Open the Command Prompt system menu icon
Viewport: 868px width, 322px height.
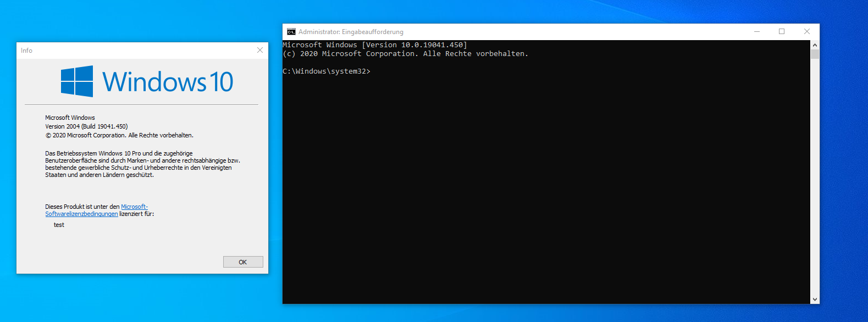(291, 32)
